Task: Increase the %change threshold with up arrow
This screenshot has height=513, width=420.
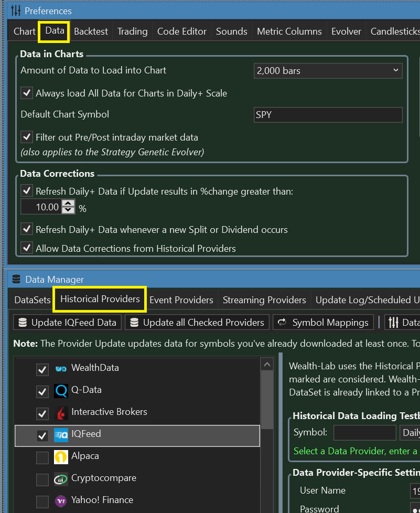Action: click(68, 204)
